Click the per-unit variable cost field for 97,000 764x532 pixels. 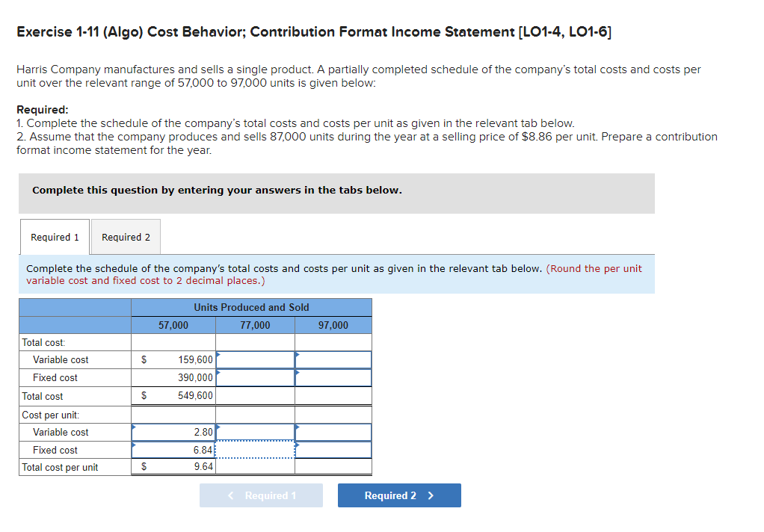click(333, 432)
